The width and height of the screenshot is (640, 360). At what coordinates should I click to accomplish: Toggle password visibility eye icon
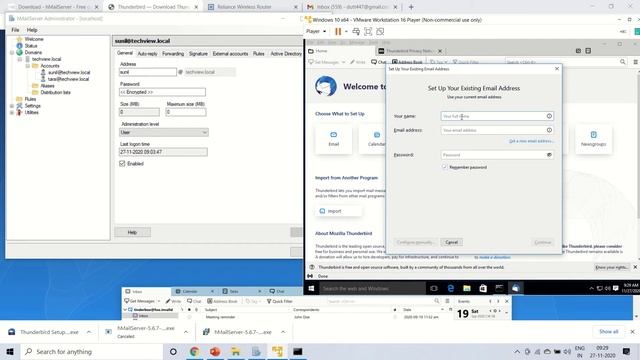tap(549, 155)
